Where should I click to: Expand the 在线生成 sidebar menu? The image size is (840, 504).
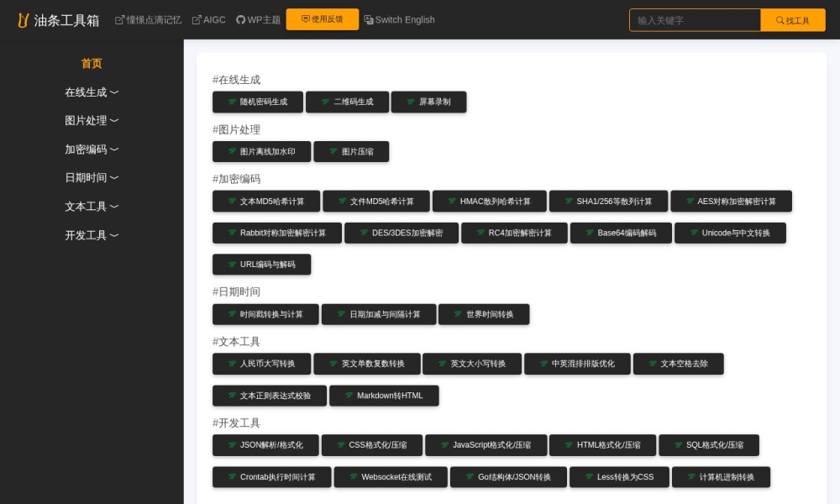tap(92, 92)
